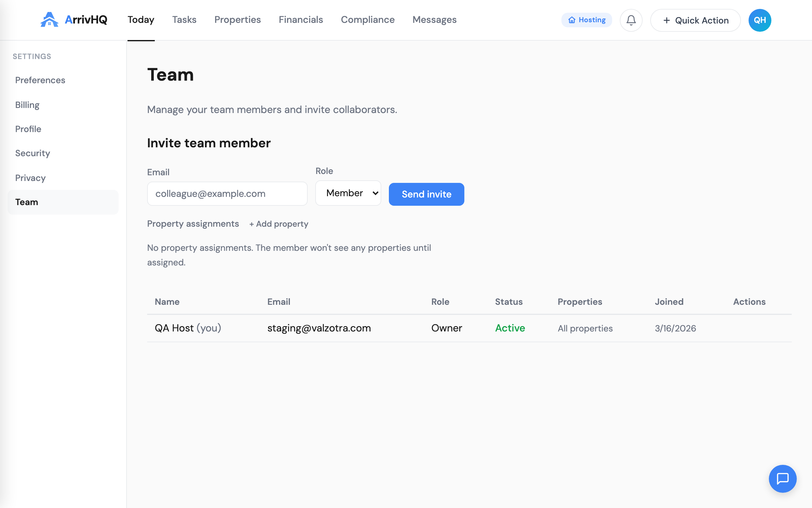Click the 'Owner' role cell

point(446,328)
